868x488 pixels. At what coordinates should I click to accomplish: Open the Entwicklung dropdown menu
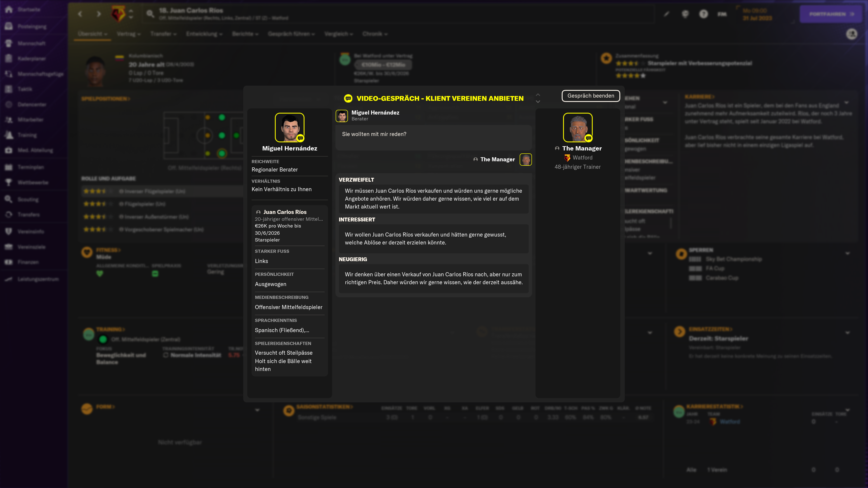tap(204, 34)
